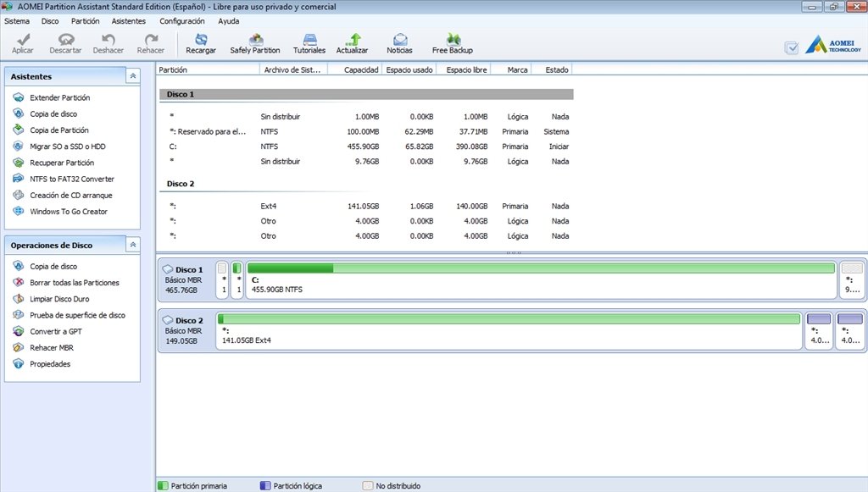Screen dimensions: 868x492
Task: Sort by the Capacidad column header
Action: [x=361, y=69]
